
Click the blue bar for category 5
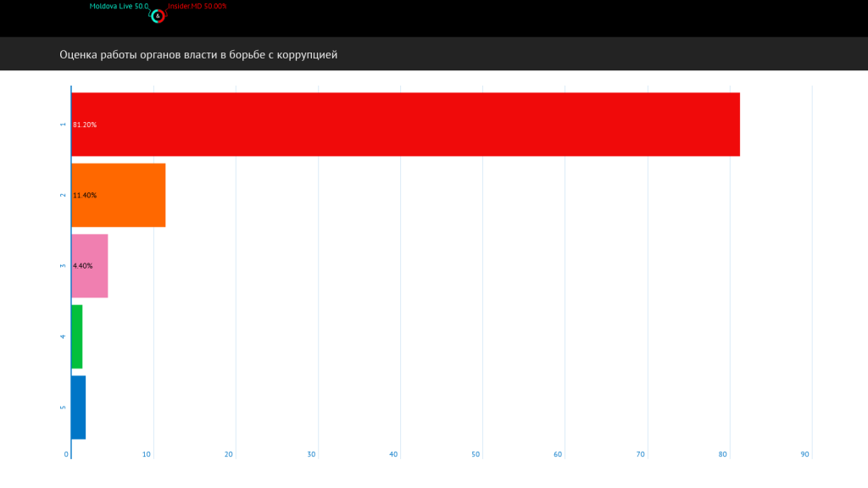79,407
